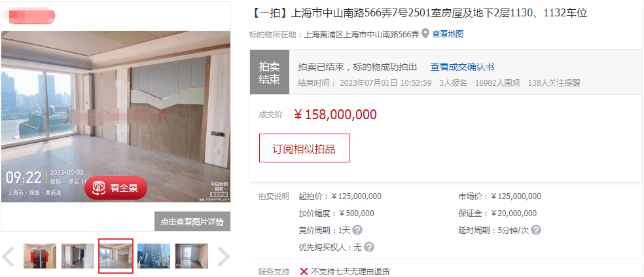Viewport: 644px width, 277px height.
Task: Click the main living room photo
Action: 116,117
